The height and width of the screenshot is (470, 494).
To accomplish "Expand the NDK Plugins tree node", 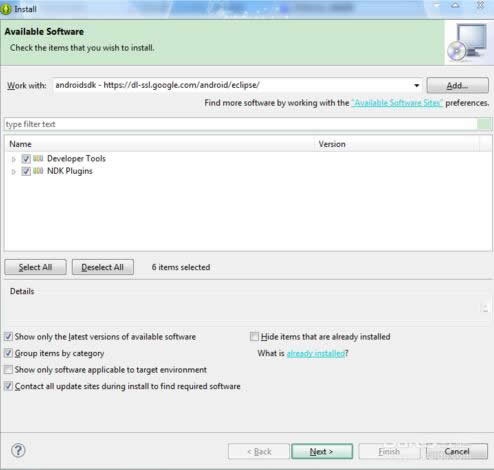I will 13,172.
